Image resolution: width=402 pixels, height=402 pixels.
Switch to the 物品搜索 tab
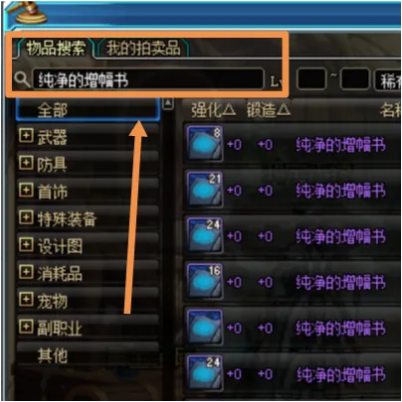56,48
